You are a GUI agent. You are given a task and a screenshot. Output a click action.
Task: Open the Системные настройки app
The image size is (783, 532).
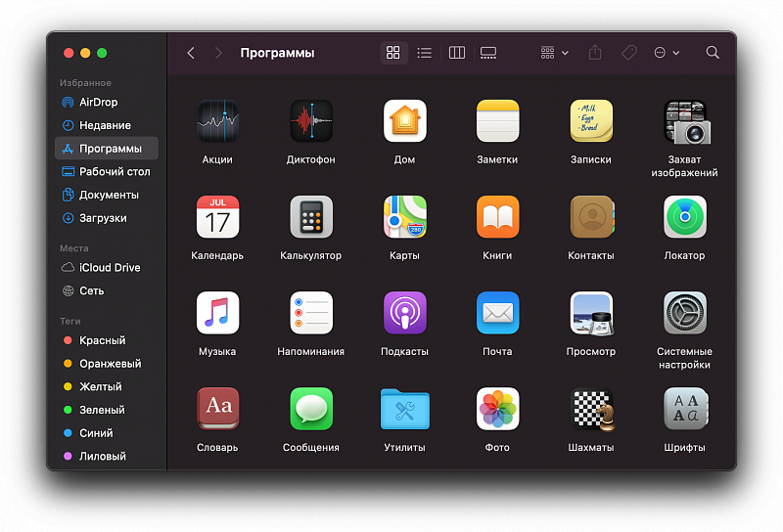685,313
